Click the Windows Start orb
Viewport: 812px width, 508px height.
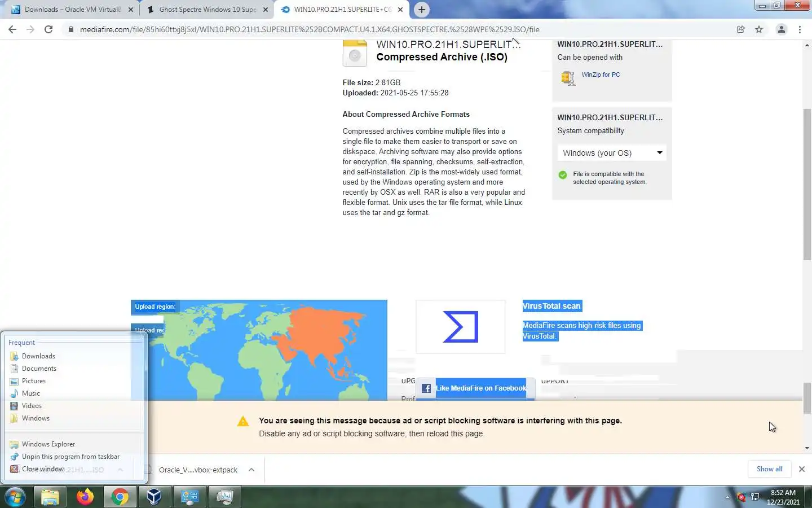point(15,497)
